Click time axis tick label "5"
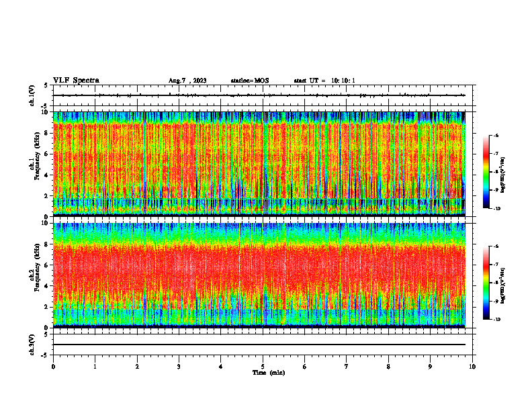 pyautogui.click(x=263, y=367)
